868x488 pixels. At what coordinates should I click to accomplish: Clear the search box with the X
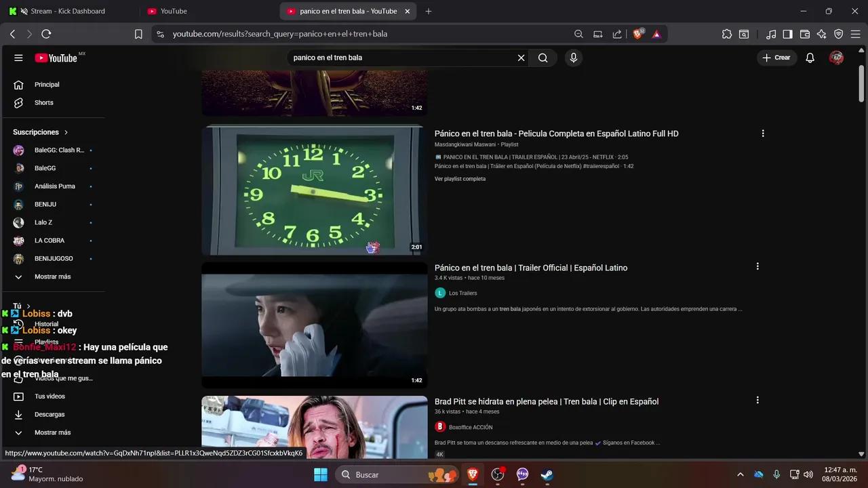(x=521, y=58)
